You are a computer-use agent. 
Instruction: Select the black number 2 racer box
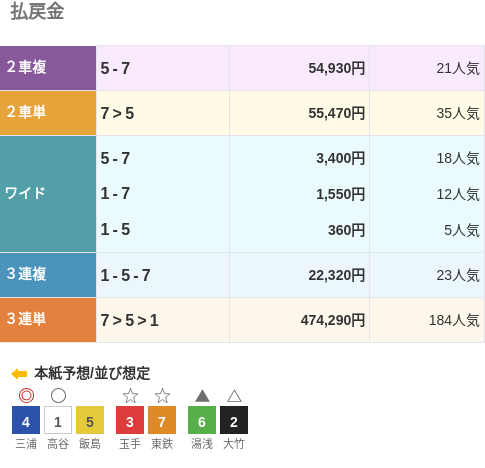234,420
